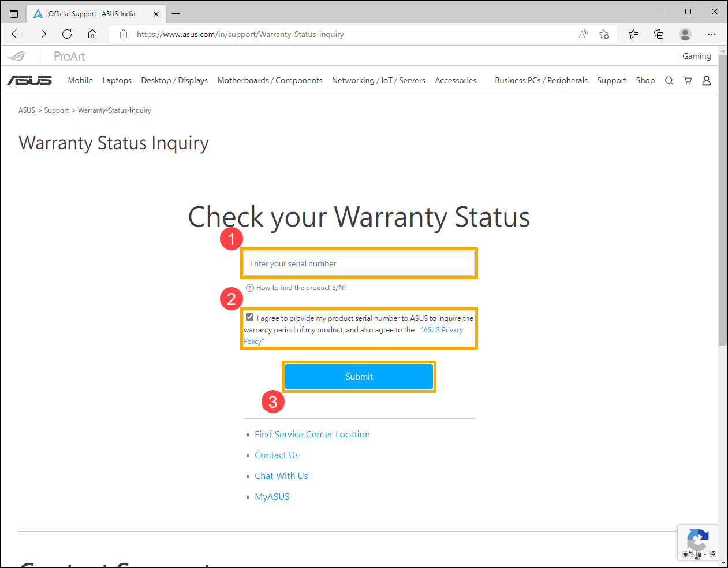
Task: Uncheck the serial number agreement checkbox
Action: [x=249, y=317]
